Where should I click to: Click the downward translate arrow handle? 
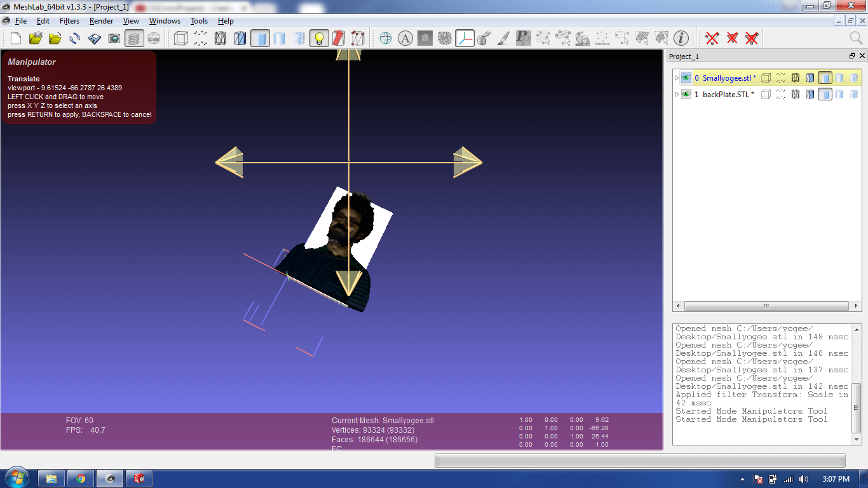coord(348,283)
